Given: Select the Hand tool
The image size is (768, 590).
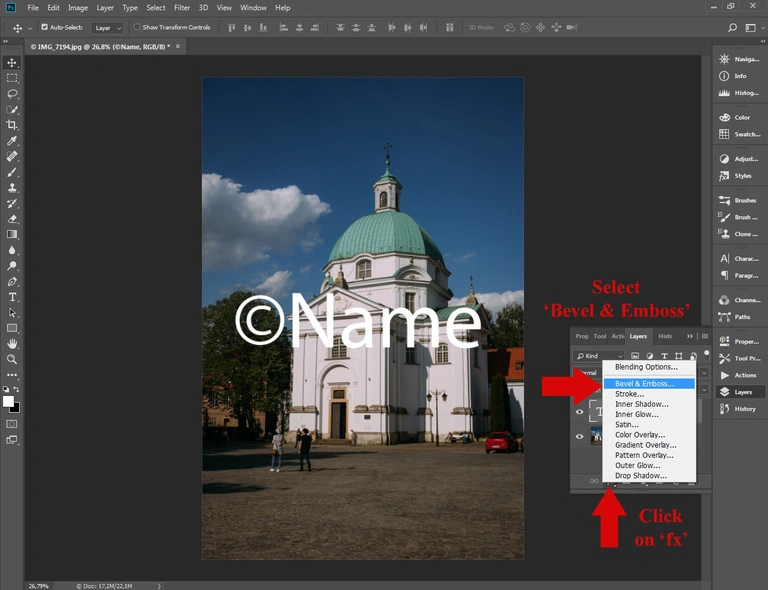Looking at the screenshot, I should coord(12,344).
